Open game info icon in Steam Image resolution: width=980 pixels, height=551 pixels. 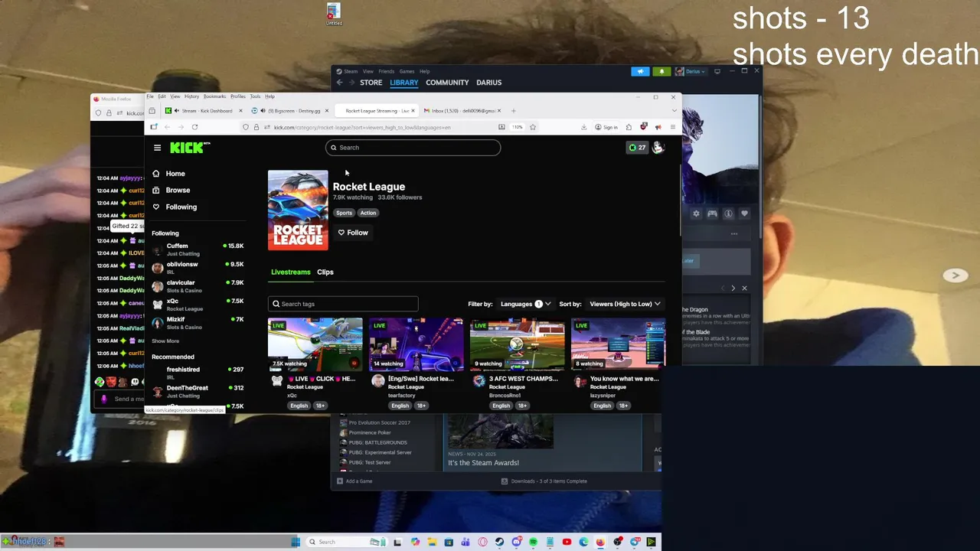point(728,214)
